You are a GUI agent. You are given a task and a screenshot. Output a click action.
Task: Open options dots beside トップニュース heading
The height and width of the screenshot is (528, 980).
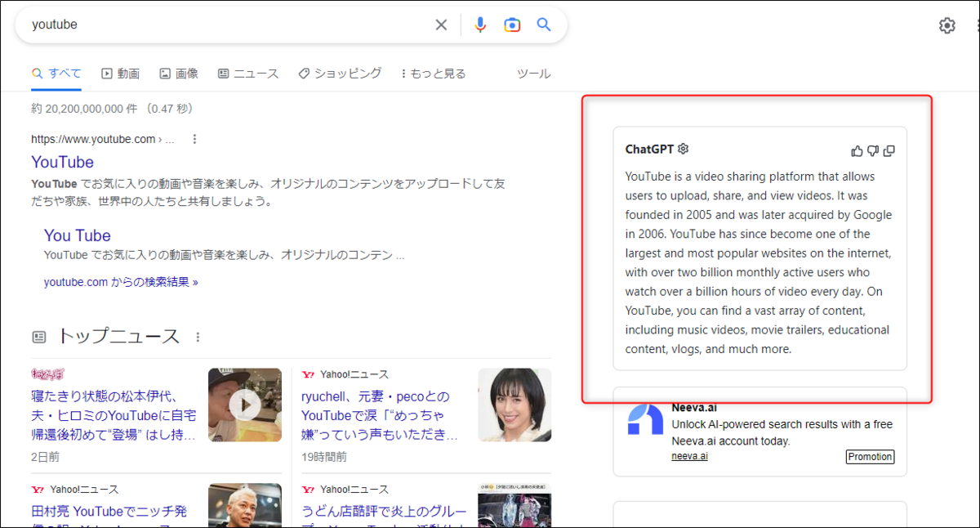pos(197,337)
